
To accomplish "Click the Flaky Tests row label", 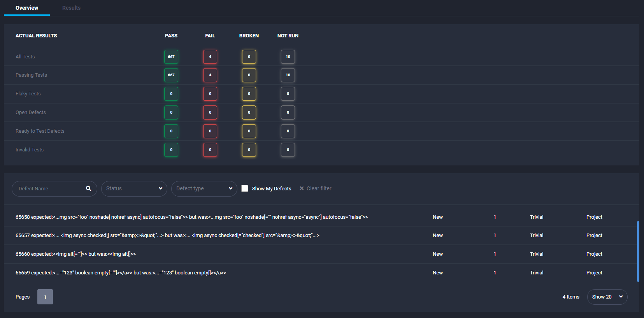I will 28,94.
